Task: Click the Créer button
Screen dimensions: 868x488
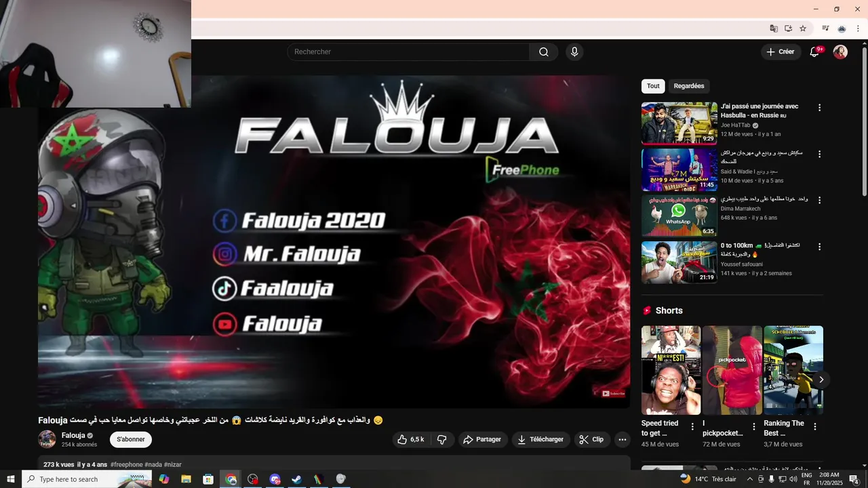Action: pos(781,52)
